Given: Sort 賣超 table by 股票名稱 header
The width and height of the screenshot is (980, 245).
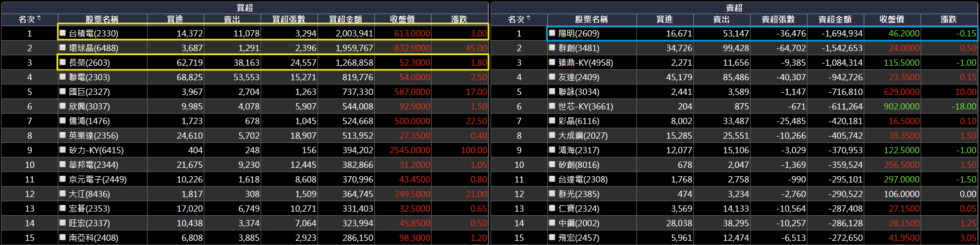Looking at the screenshot, I should (592, 19).
